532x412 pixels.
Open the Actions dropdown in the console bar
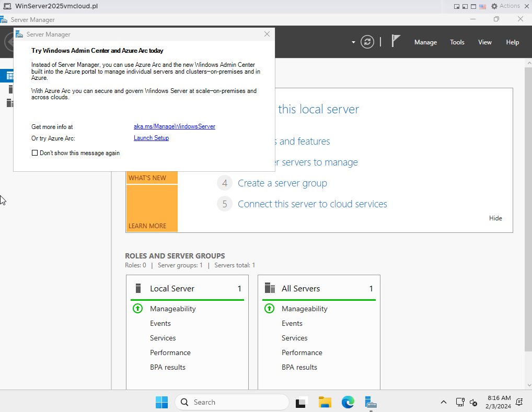(x=505, y=6)
